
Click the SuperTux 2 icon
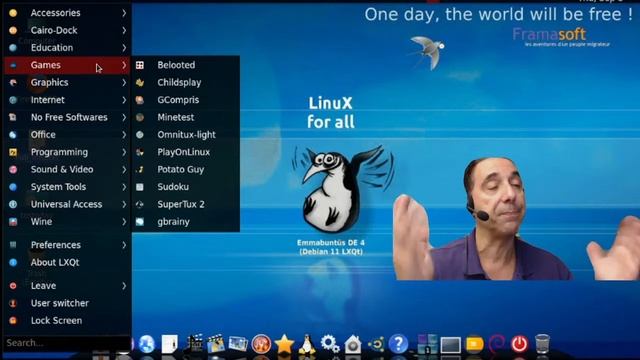point(140,204)
